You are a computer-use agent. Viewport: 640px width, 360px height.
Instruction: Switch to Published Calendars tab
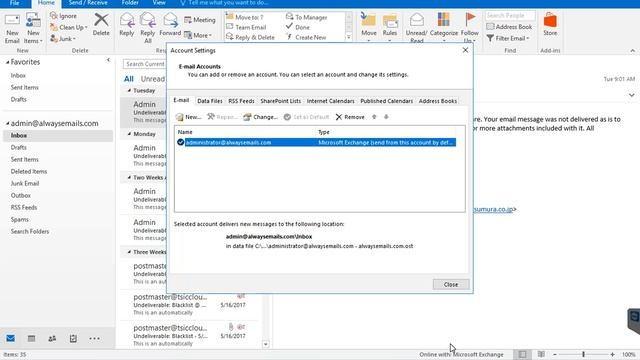(x=386, y=101)
